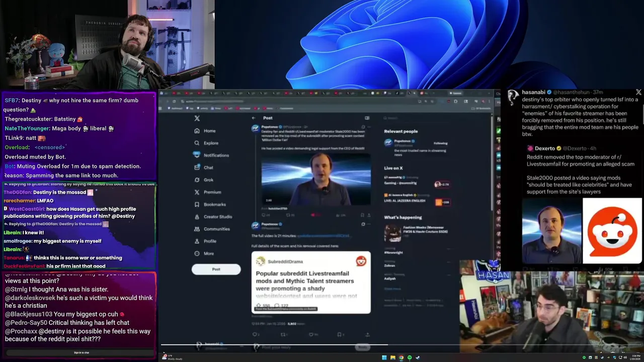This screenshot has height=362, width=644.
Task: Share the second Popstonox post
Action: (368, 334)
